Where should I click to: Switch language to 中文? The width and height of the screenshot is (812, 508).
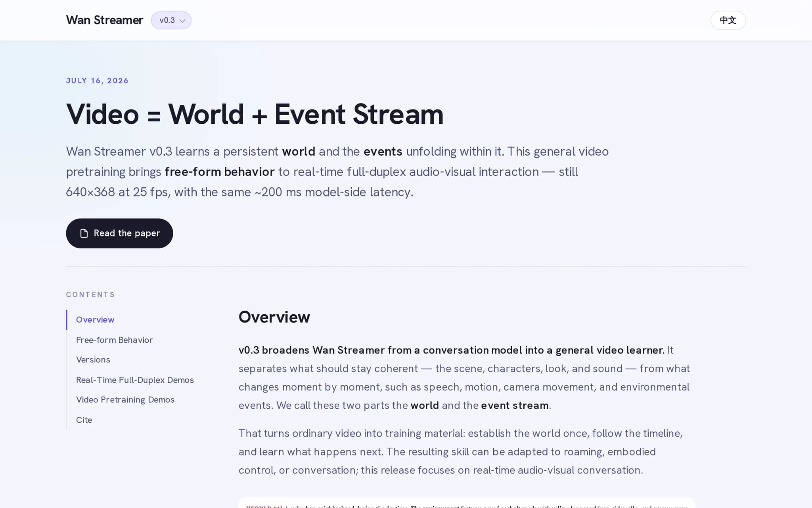[728, 20]
